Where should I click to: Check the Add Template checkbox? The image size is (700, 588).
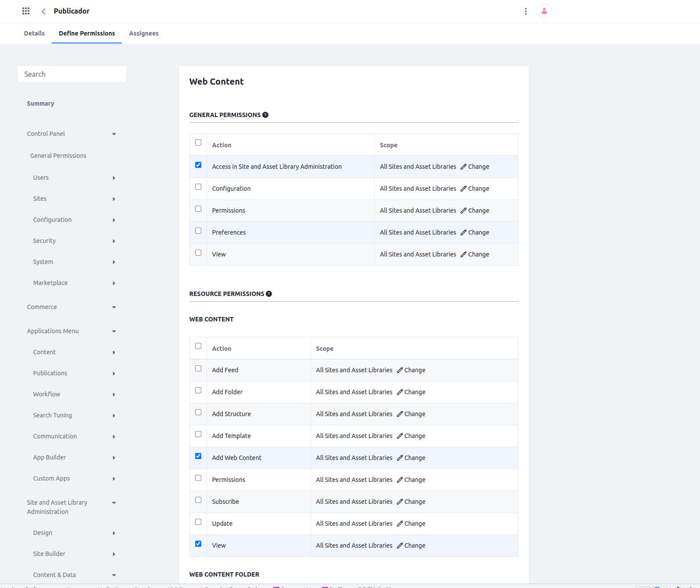198,434
